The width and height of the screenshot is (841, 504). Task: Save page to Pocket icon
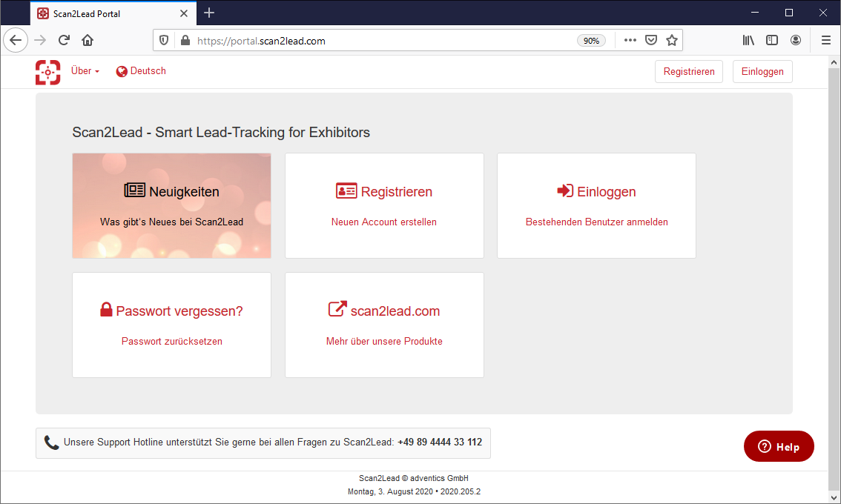point(651,40)
